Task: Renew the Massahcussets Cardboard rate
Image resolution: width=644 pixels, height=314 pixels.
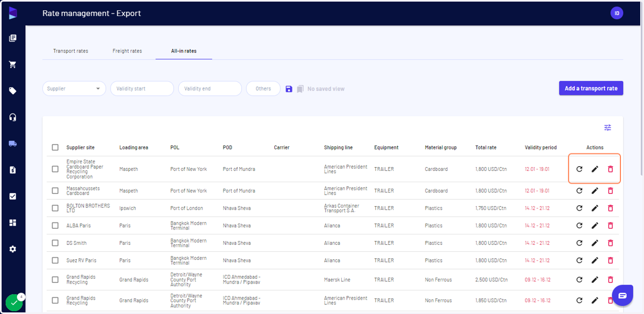Action: [x=579, y=191]
